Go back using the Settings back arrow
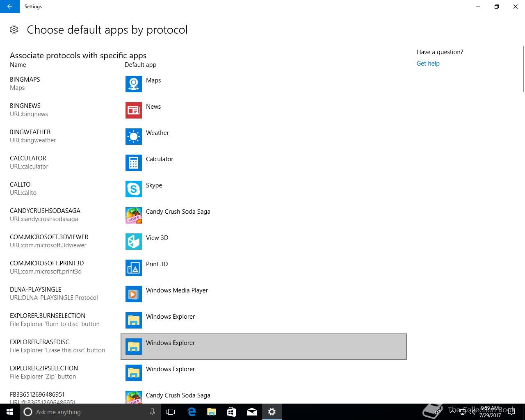Screen dimensions: 525x420 [10, 7]
